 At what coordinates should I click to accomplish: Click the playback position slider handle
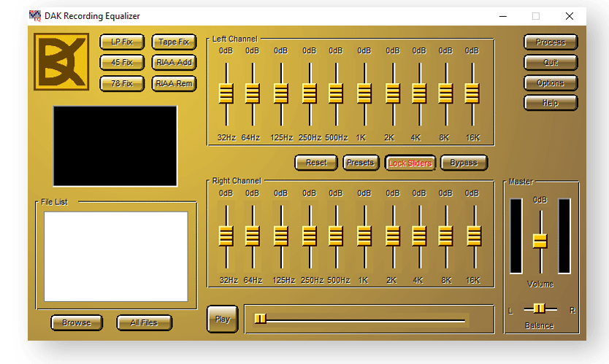260,319
